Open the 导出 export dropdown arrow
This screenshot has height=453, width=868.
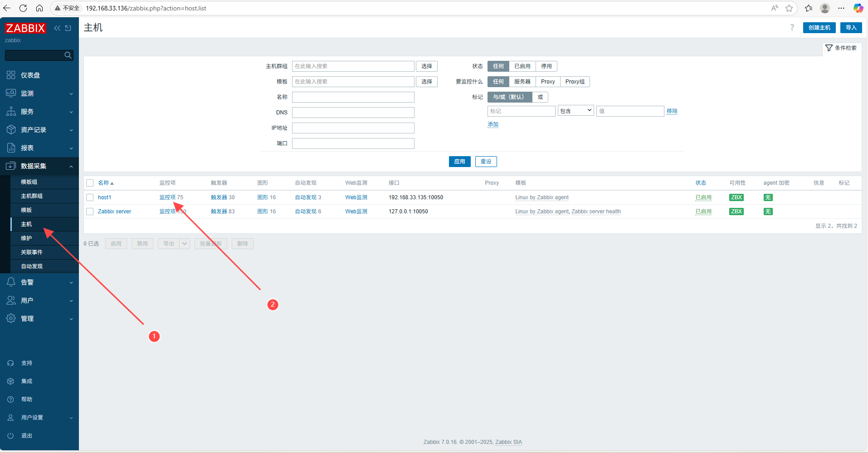point(185,244)
